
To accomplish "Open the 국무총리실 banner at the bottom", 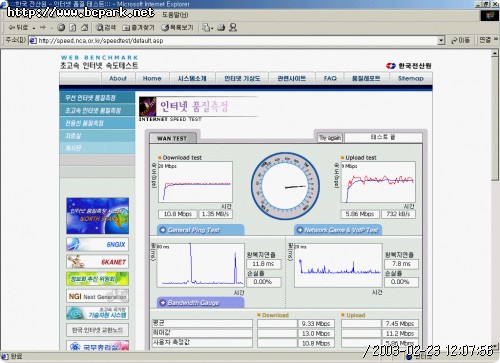I will [97, 346].
